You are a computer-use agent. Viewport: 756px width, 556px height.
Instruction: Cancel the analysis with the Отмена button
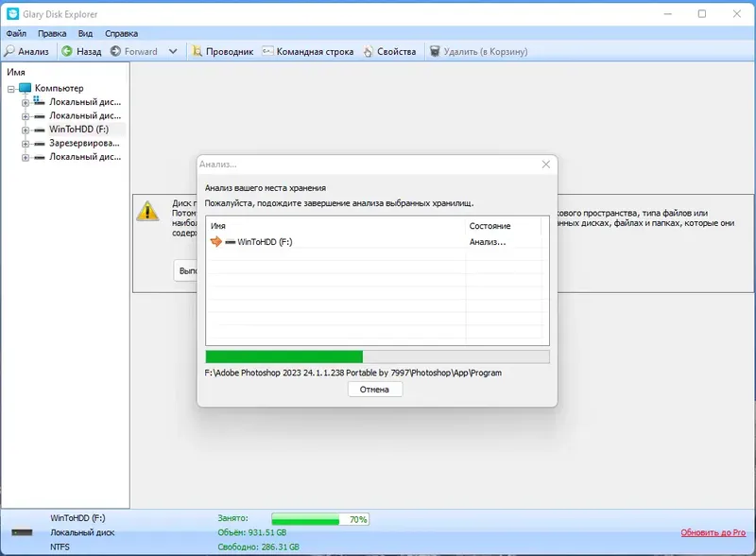point(374,389)
